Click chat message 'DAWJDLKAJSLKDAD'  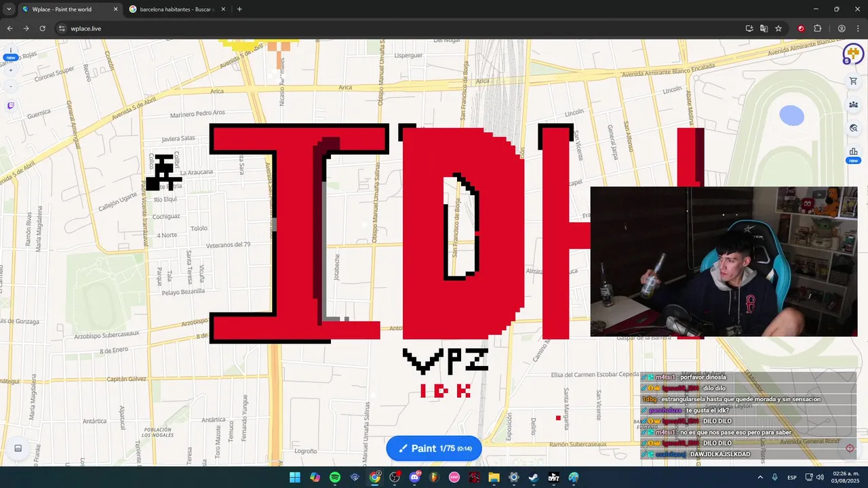point(720,454)
